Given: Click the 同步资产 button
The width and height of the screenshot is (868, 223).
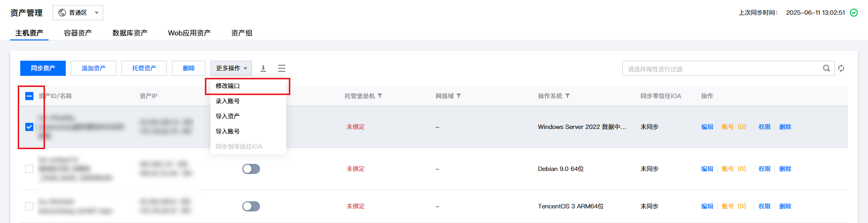Looking at the screenshot, I should point(43,68).
